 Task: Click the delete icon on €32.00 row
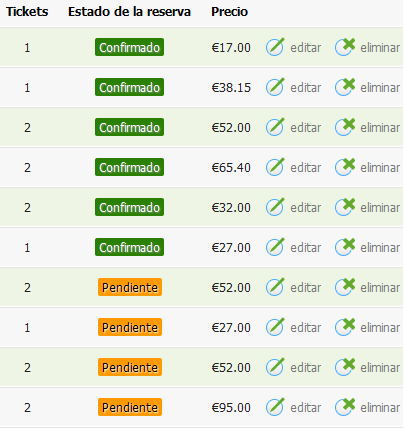pyautogui.click(x=345, y=207)
